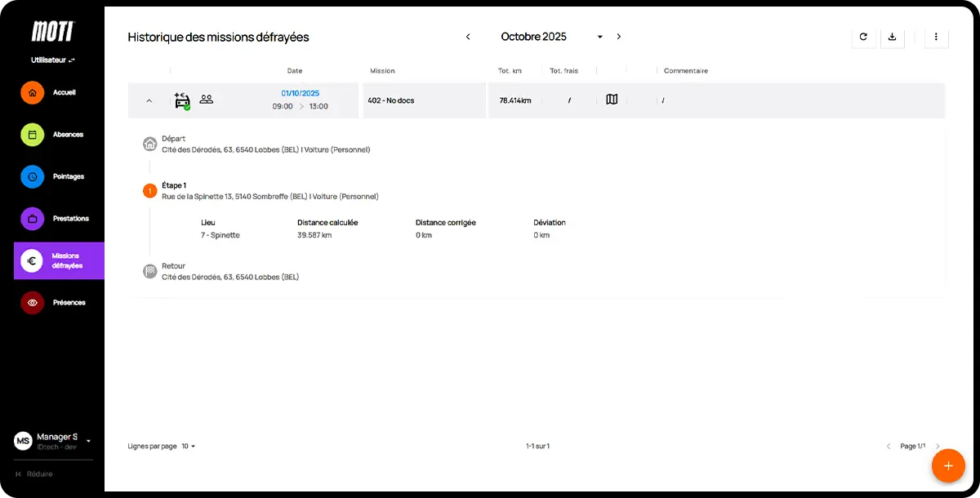Navigate to the previous month
Viewport: 980px width, 498px height.
point(468,37)
